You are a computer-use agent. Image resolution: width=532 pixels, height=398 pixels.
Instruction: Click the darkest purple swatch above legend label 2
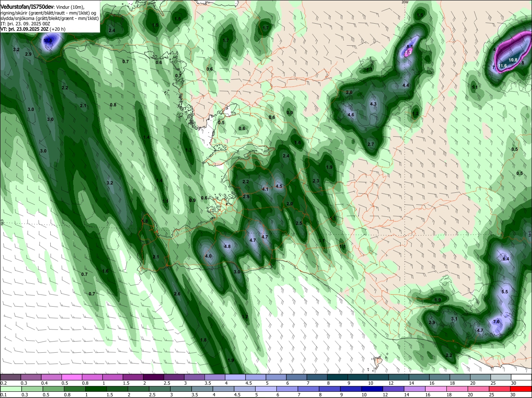point(153,377)
